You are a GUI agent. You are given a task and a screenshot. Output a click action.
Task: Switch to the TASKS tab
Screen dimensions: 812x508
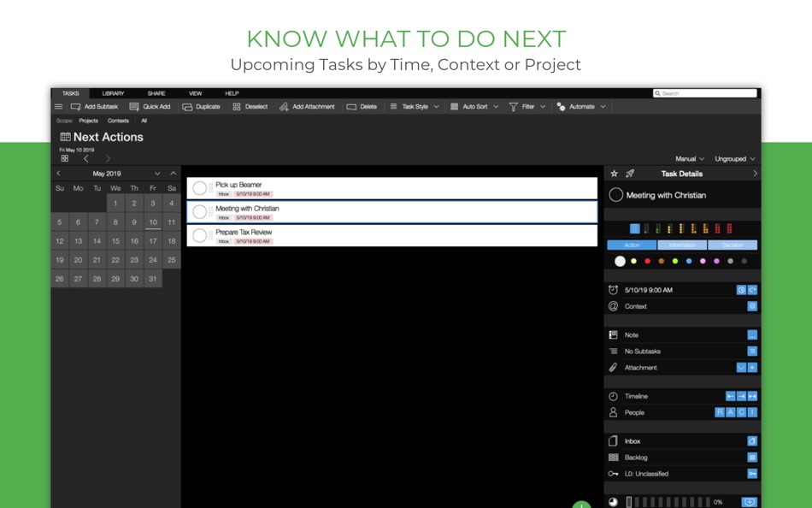pos(70,93)
